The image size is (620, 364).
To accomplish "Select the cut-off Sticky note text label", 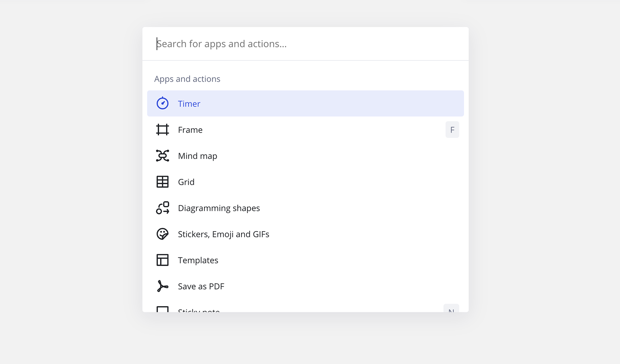I will point(199,310).
